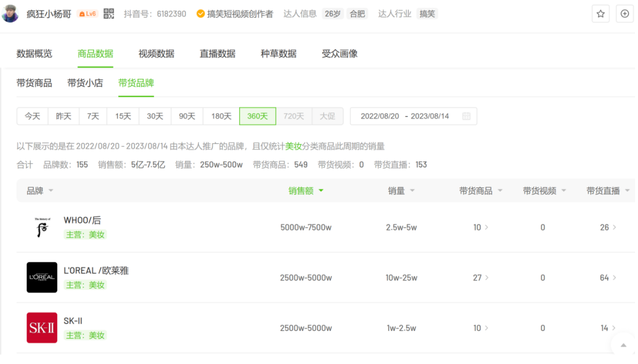Click the WHOO/后 brand logo
This screenshot has height=364, width=638.
tap(43, 227)
